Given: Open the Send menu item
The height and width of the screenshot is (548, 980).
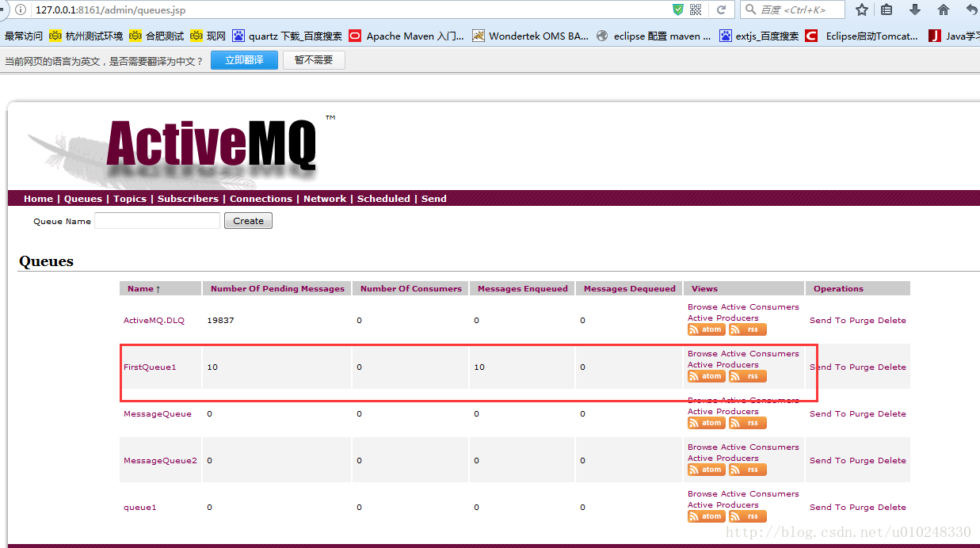Looking at the screenshot, I should click(x=434, y=199).
